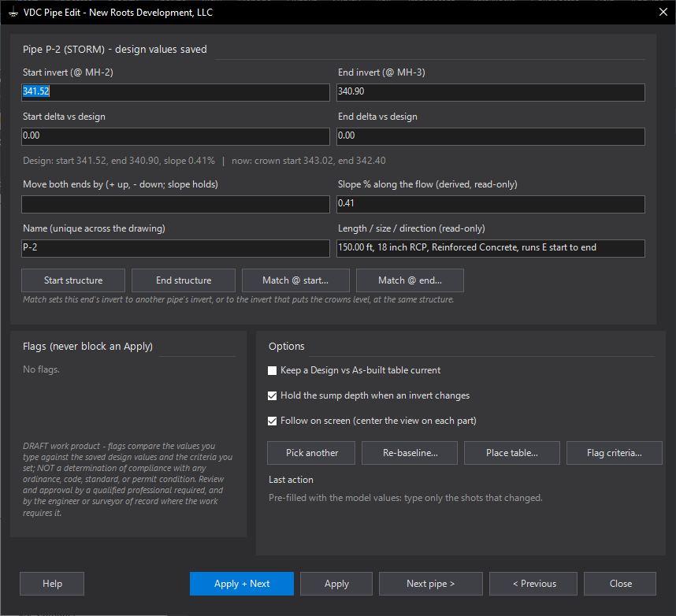Click the DRAFT work product disclaimer text
The height and width of the screenshot is (616, 676).
coord(128,480)
